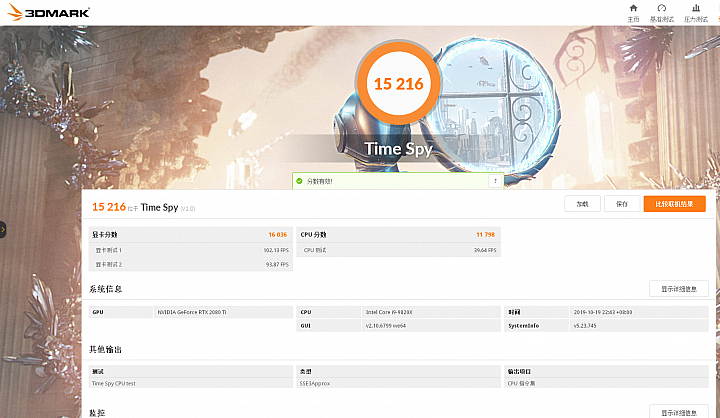Click the SystemInfo version v5.23.745 value

585,326
